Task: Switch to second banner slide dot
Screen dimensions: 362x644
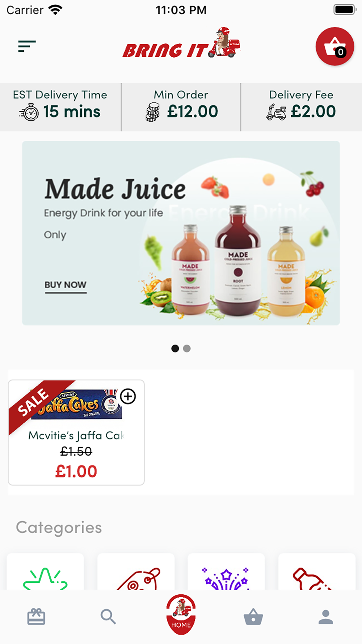Action: (187, 348)
